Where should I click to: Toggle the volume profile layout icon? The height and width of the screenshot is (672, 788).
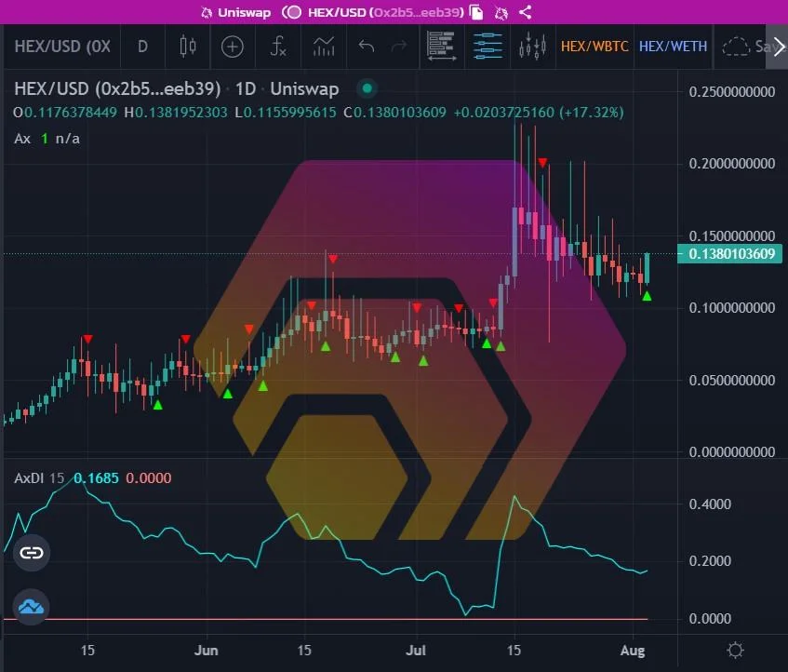click(441, 47)
